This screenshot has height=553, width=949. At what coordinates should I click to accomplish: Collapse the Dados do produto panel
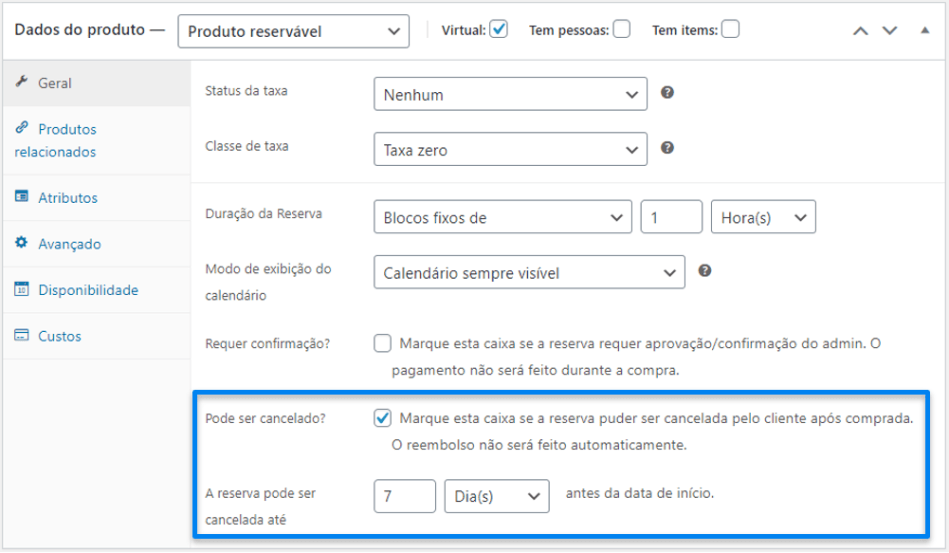924,30
